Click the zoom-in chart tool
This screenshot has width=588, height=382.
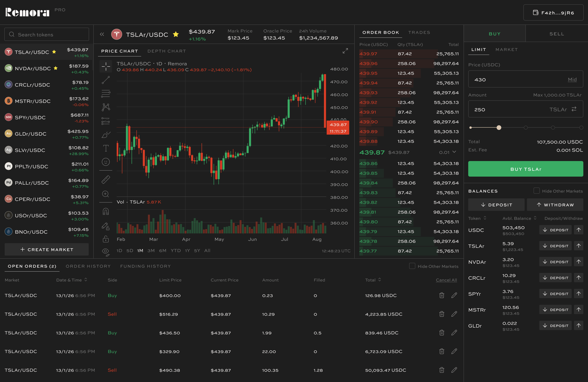tap(106, 194)
